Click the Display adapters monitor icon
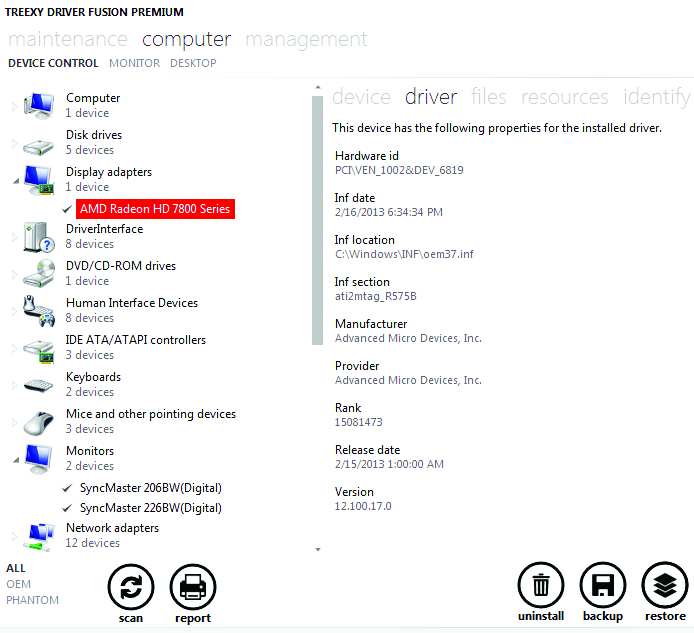Screen dimensions: 694x633 (x=39, y=180)
